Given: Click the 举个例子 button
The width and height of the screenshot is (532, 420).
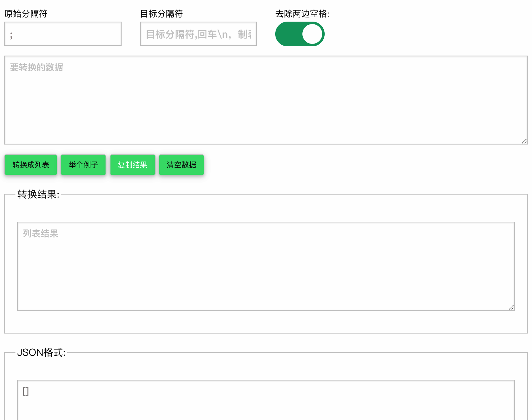Looking at the screenshot, I should click(x=83, y=165).
